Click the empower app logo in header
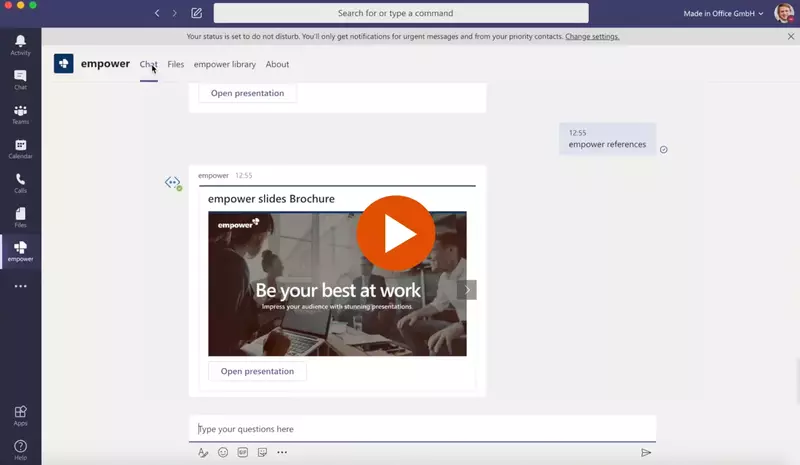The image size is (800, 465). pyautogui.click(x=64, y=64)
